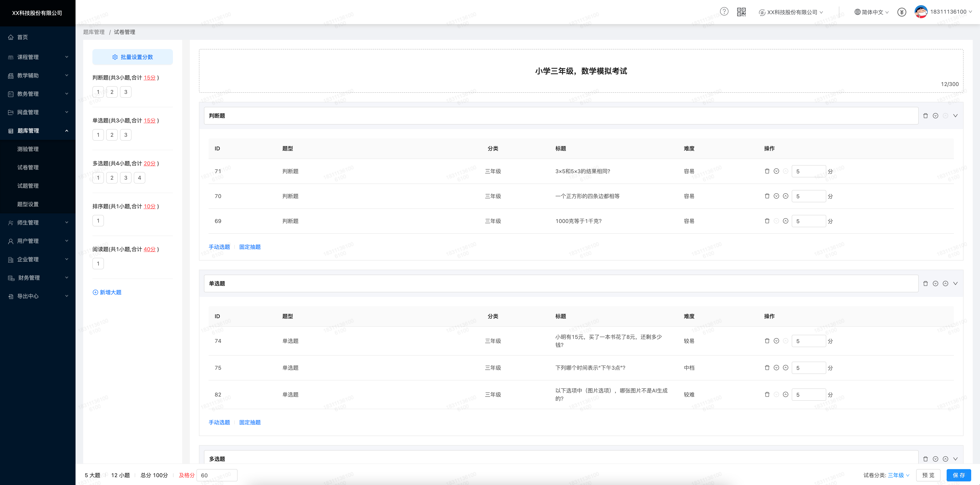Screen dimensions: 980x485
Task: Click the 保存 button
Action: pos(958,475)
